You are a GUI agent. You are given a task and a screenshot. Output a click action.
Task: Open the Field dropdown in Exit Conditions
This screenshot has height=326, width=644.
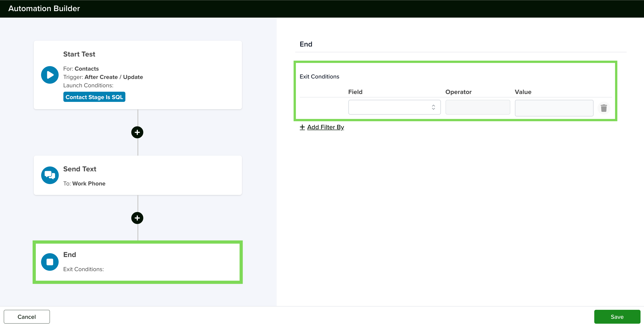(x=394, y=107)
